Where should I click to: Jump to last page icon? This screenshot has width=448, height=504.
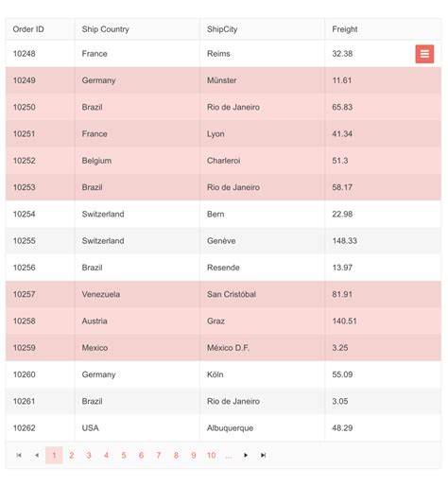(263, 455)
